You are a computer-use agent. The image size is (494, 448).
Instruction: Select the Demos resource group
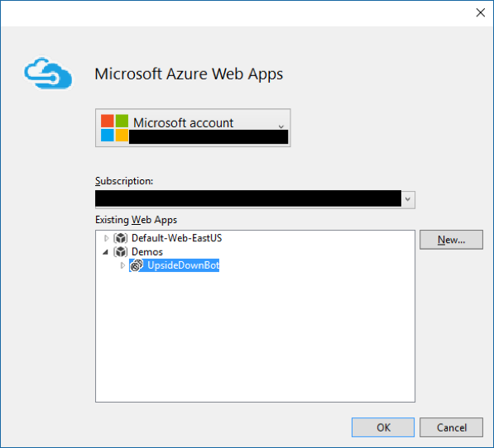click(x=147, y=251)
